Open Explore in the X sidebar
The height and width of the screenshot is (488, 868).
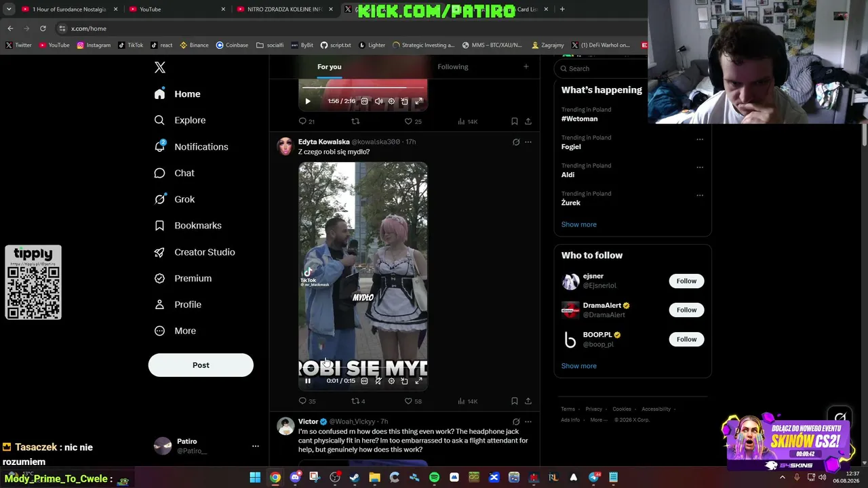[x=180, y=120]
